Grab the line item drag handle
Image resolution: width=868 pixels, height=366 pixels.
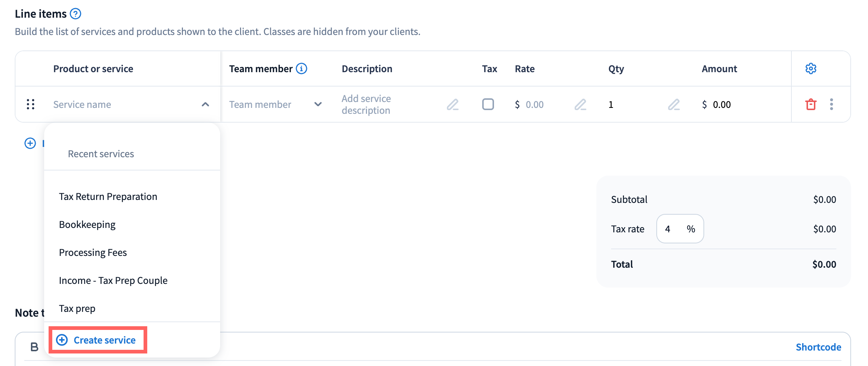point(31,105)
